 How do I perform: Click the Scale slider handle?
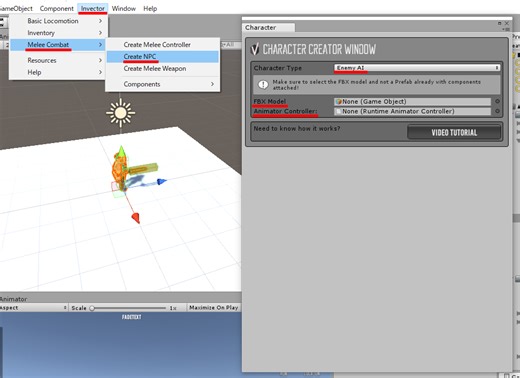click(x=92, y=308)
